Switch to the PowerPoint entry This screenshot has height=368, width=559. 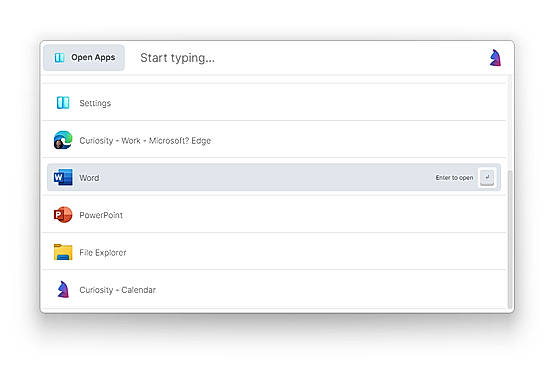(274, 215)
